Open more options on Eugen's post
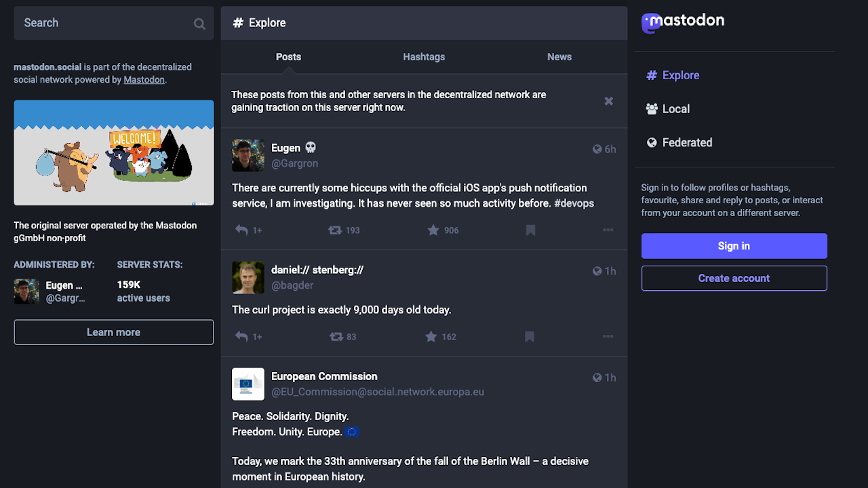Viewport: 868px width, 488px height. (608, 230)
